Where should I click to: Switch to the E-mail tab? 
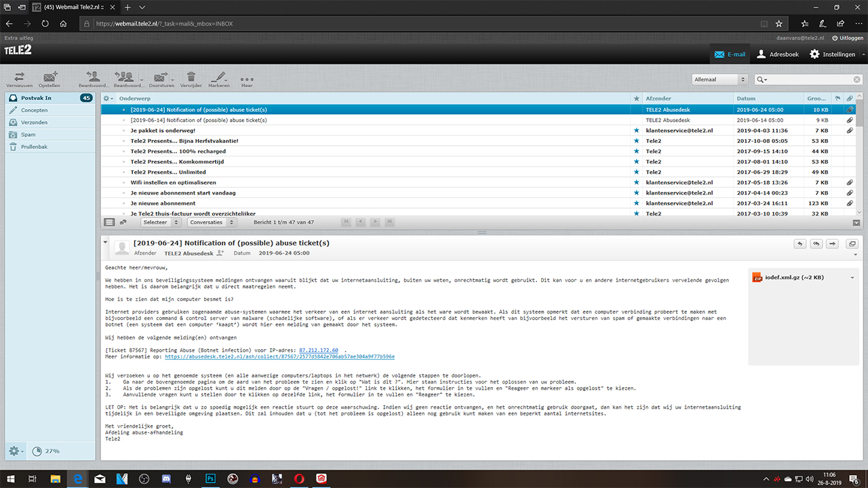(x=730, y=54)
